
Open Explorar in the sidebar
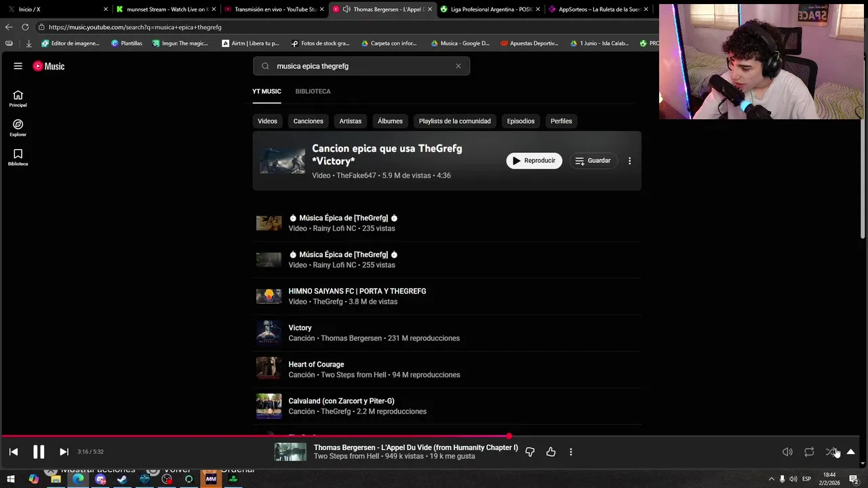[x=18, y=128]
